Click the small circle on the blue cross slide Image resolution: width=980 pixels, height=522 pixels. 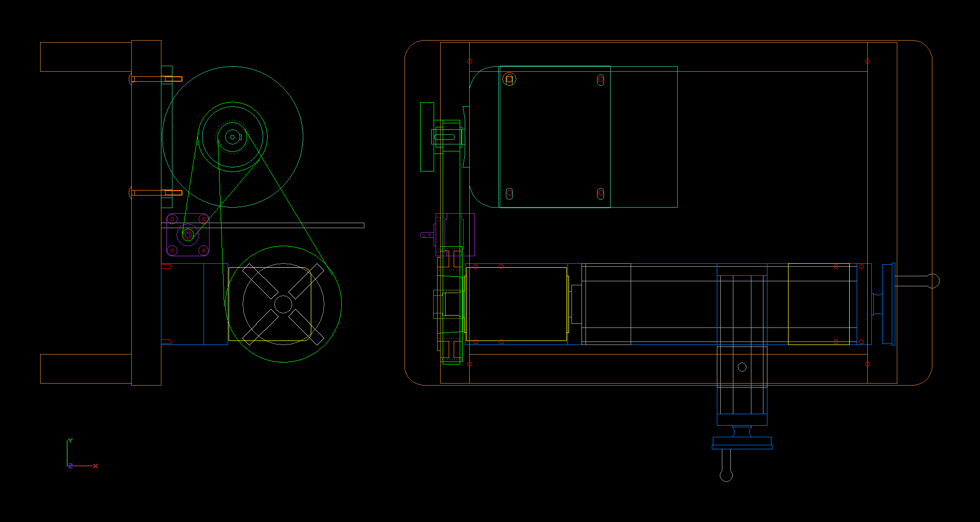click(742, 367)
